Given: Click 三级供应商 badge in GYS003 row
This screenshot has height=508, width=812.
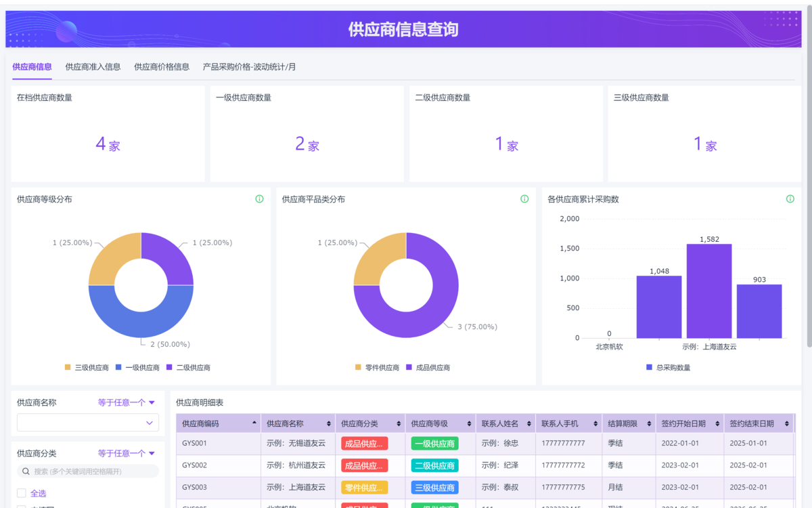Looking at the screenshot, I should 434,488.
